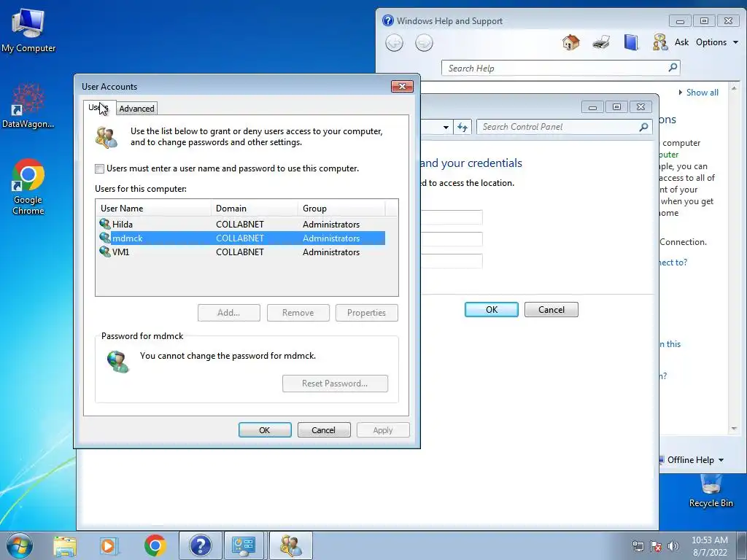Select the Users tab
The width and height of the screenshot is (747, 560).
(x=99, y=108)
